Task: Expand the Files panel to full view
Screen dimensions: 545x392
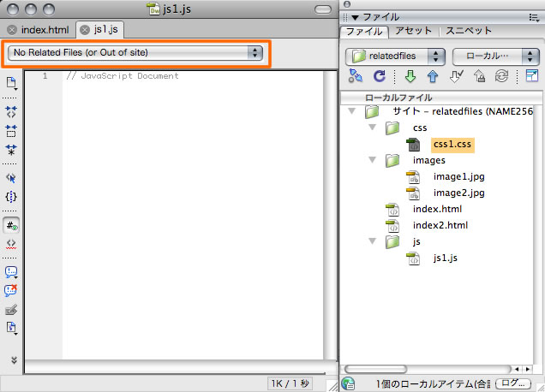Action: click(x=531, y=76)
